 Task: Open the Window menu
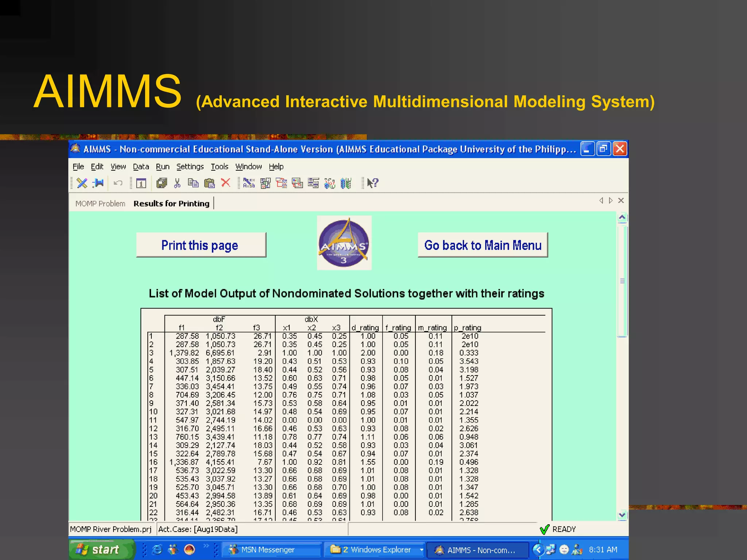[x=248, y=167]
